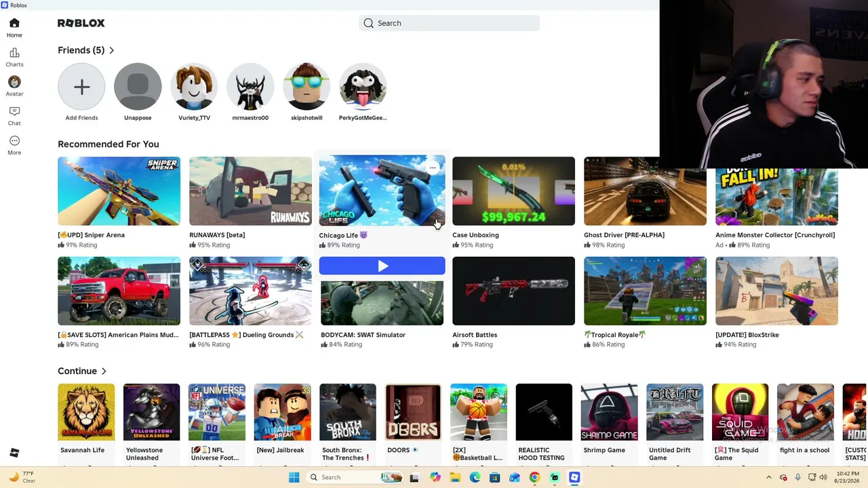The width and height of the screenshot is (868, 488).
Task: Open Vuriety_TTV's friend avatar
Action: [194, 87]
